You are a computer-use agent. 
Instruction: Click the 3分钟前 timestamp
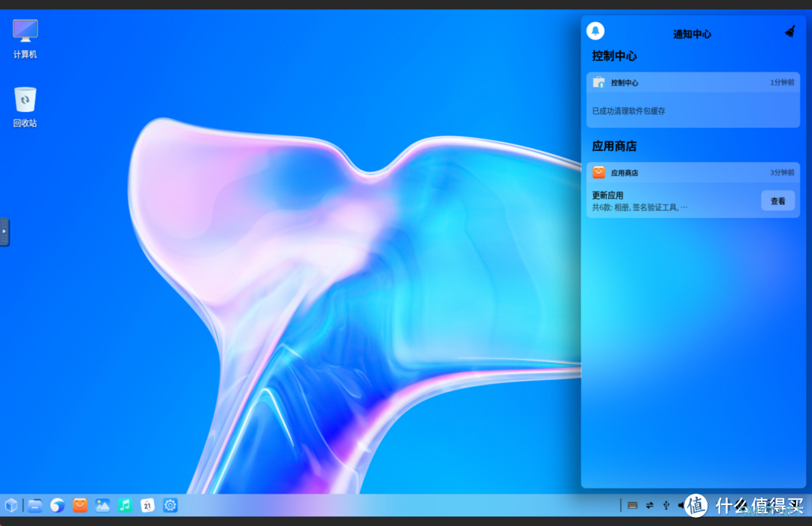[782, 172]
